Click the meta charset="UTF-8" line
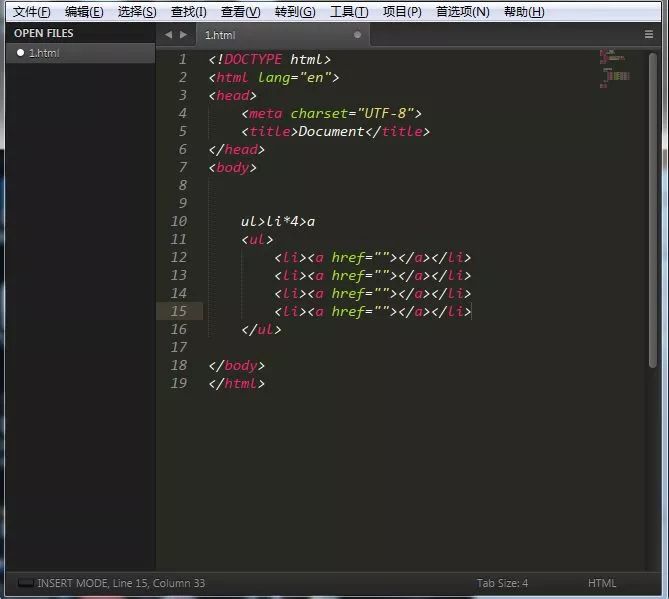Viewport: 669px width, 599px height. pyautogui.click(x=332, y=113)
